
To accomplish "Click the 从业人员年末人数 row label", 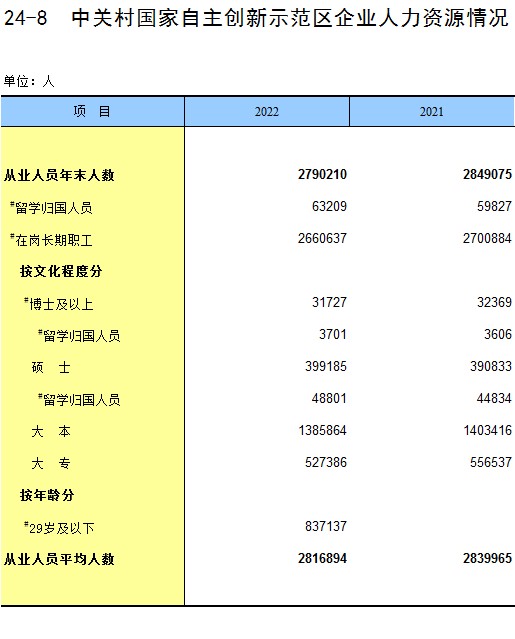I will tap(59, 175).
